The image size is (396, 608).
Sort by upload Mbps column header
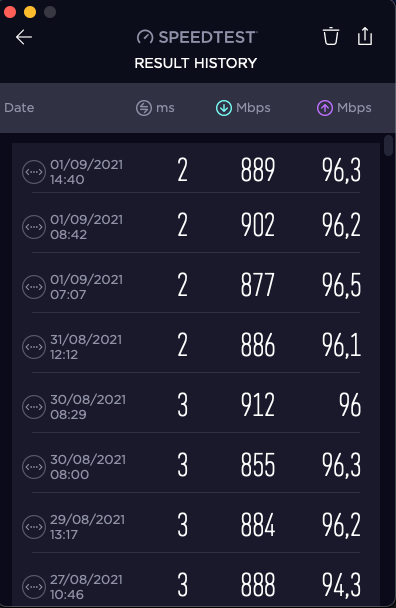coord(344,108)
